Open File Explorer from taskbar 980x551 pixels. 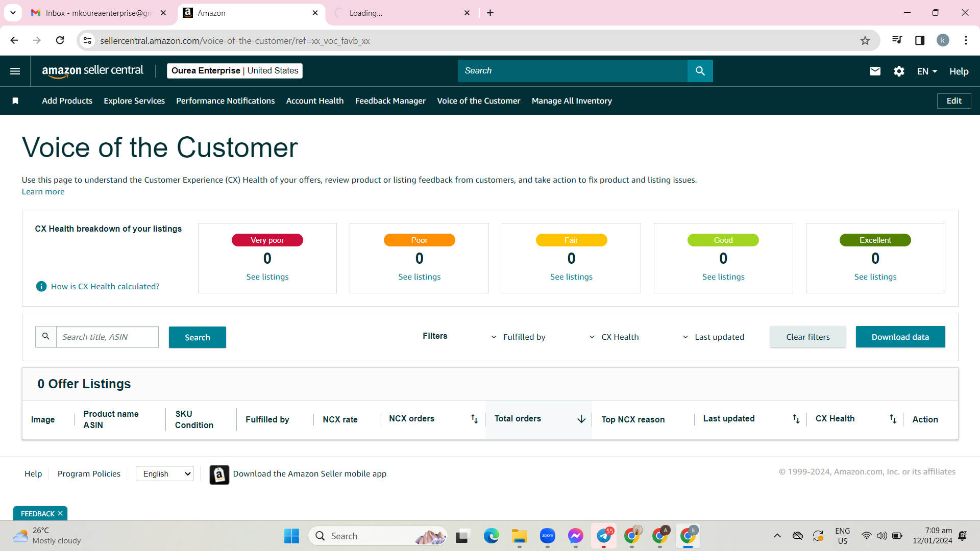click(x=519, y=536)
